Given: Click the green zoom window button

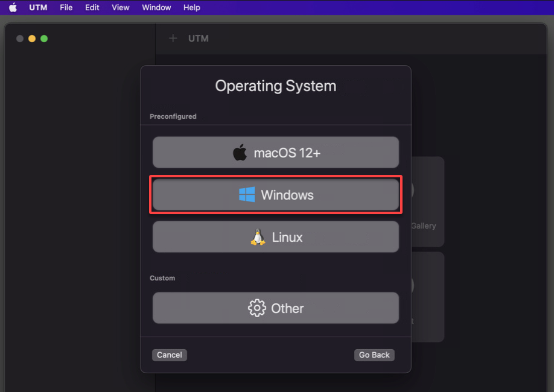Looking at the screenshot, I should [44, 39].
